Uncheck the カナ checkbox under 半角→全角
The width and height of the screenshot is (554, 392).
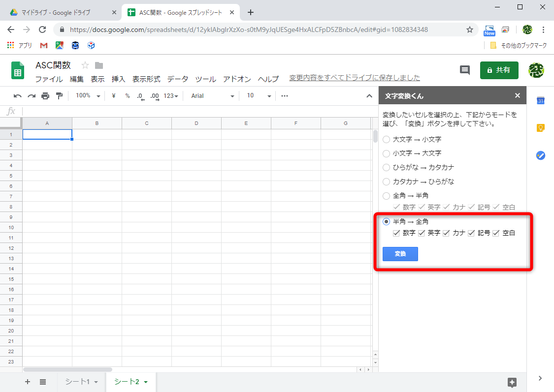click(x=447, y=233)
